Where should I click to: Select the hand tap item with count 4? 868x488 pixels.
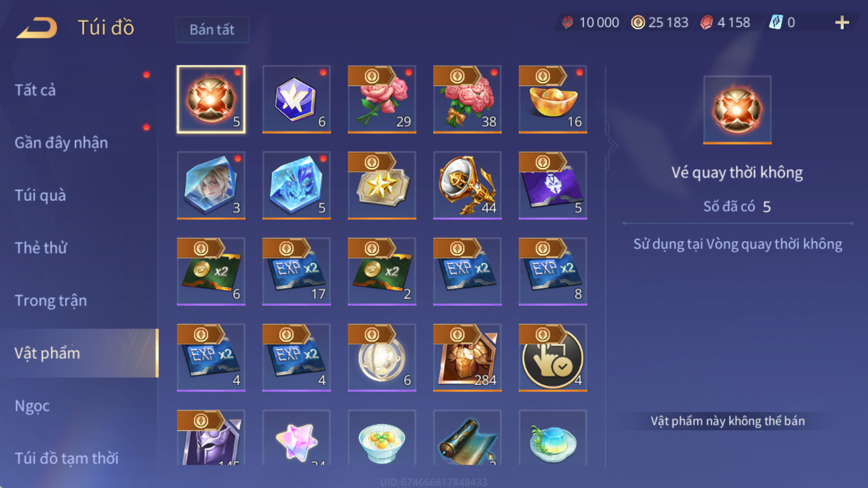pos(553,358)
